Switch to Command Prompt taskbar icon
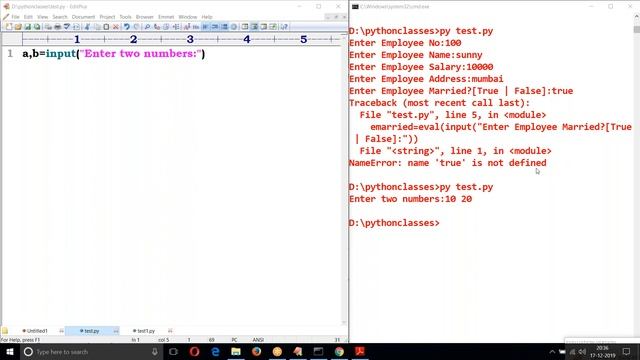 coord(318,352)
